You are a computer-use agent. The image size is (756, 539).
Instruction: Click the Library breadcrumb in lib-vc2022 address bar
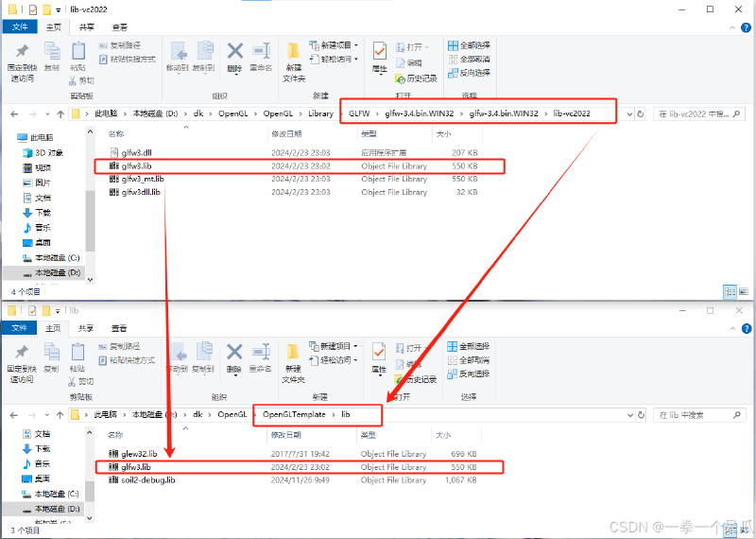pyautogui.click(x=320, y=113)
